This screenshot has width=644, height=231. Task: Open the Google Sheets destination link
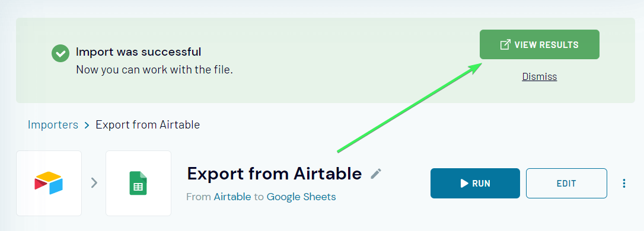click(x=301, y=197)
